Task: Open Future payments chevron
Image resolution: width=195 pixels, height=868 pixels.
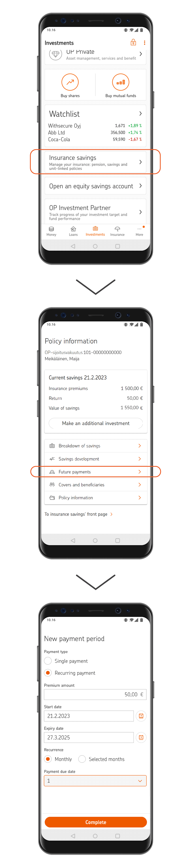Action: (x=139, y=472)
